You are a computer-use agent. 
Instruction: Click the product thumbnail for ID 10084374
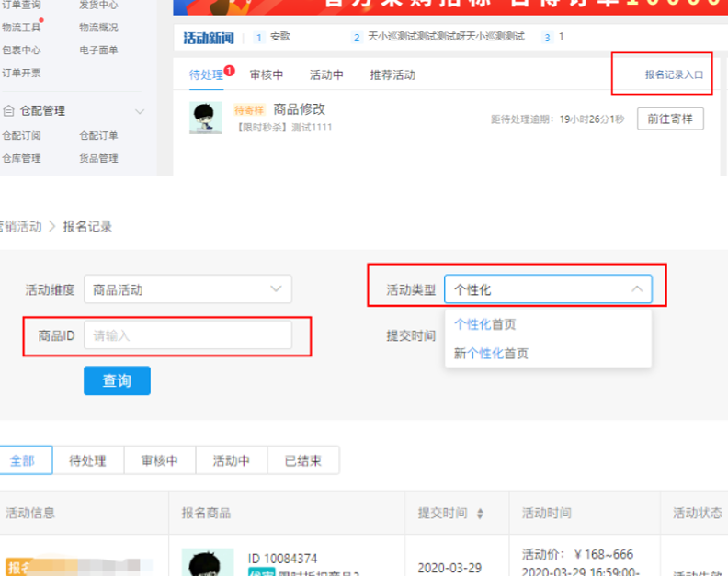[207, 562]
